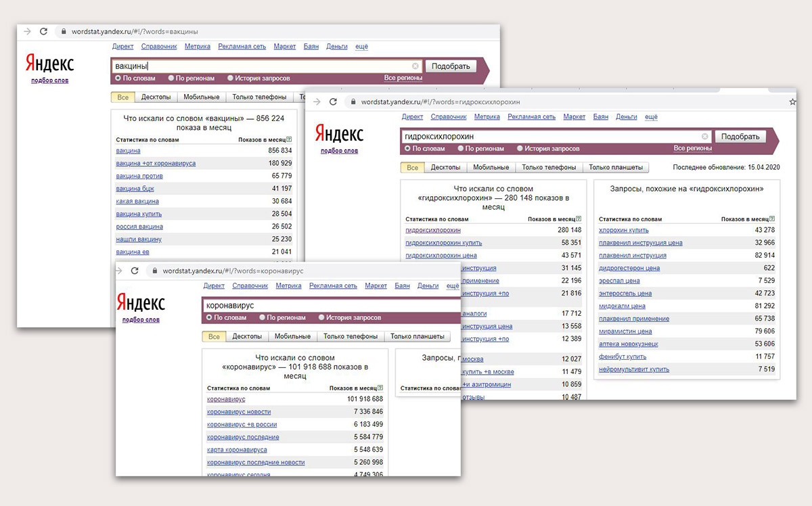Select По словам radio in коронавирус window
The width and height of the screenshot is (812, 506).
coord(210,317)
